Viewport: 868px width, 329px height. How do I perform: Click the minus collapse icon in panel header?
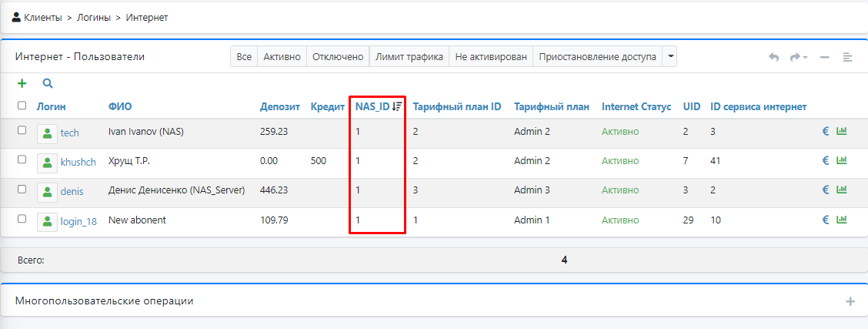[x=824, y=57]
